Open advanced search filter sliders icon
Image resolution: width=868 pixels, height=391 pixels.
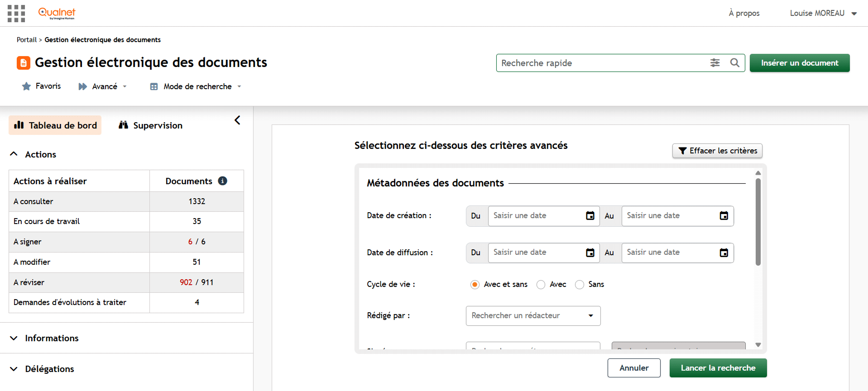(715, 63)
